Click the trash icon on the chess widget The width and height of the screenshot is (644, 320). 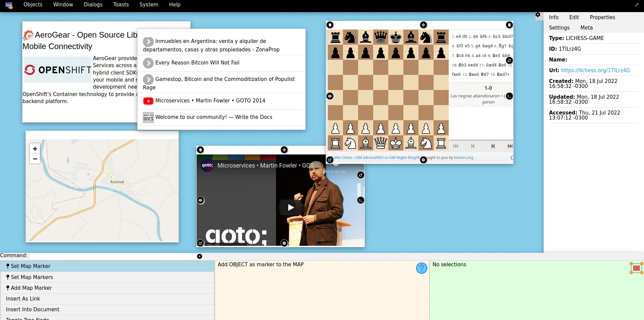(509, 25)
